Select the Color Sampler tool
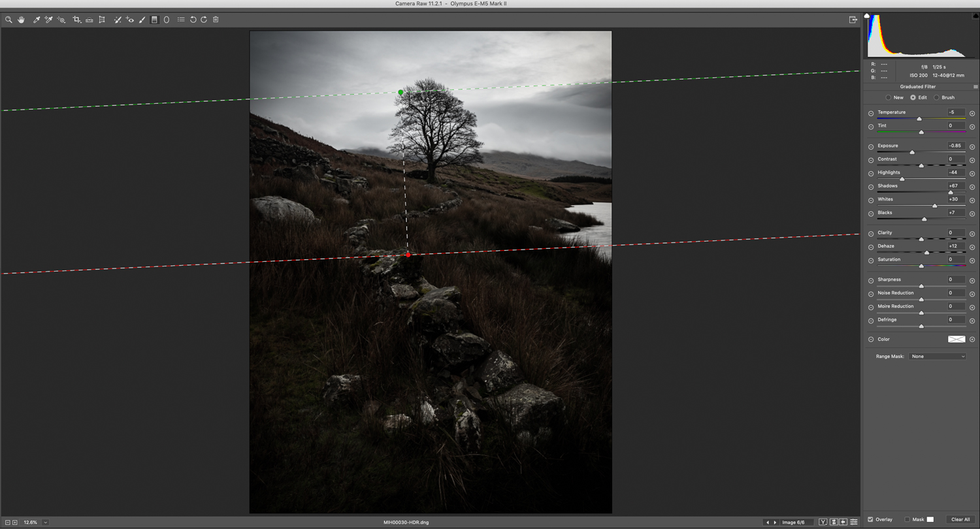The height and width of the screenshot is (529, 980). pyautogui.click(x=48, y=20)
